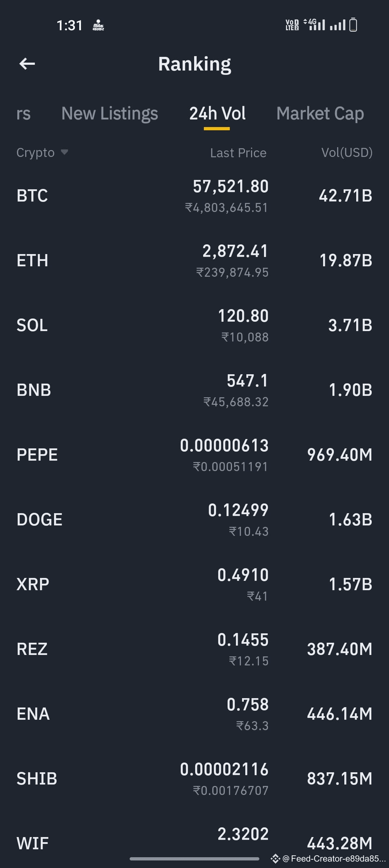Select the DOGE coin row
The height and width of the screenshot is (868, 389).
194,520
